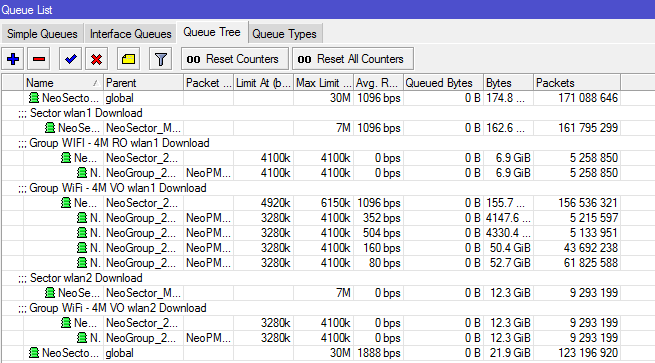Select the wlan2 7M queue icon

point(50,293)
